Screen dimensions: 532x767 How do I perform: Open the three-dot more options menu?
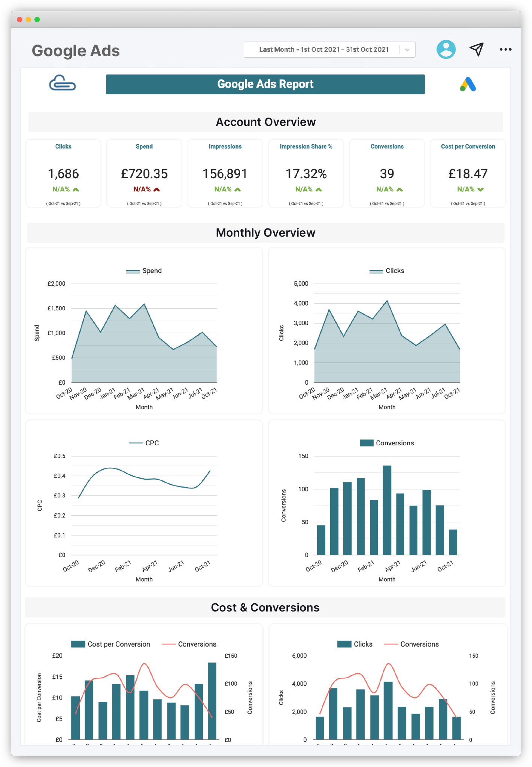click(505, 49)
